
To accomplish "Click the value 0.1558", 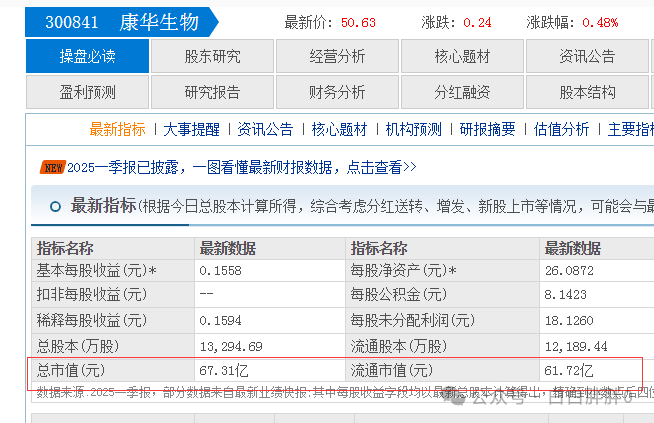I will [220, 271].
